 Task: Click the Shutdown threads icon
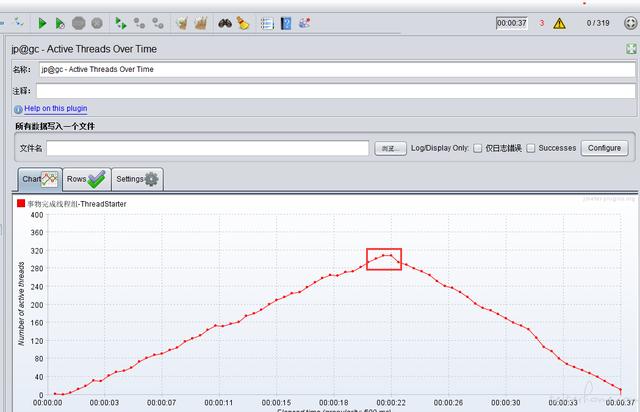[97, 23]
